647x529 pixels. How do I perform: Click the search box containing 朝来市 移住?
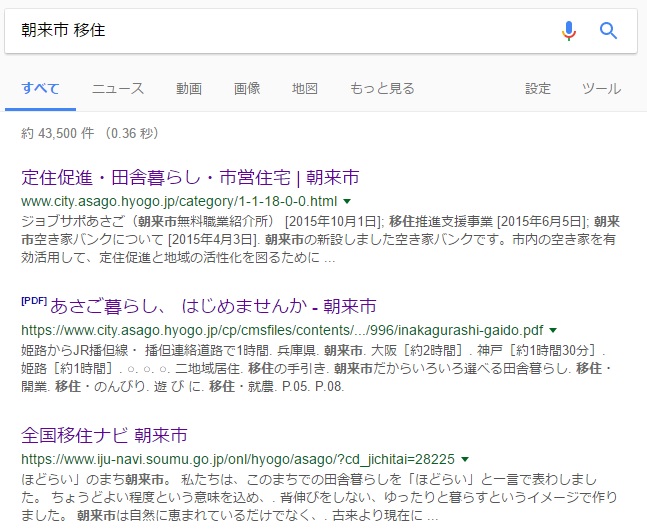280,31
